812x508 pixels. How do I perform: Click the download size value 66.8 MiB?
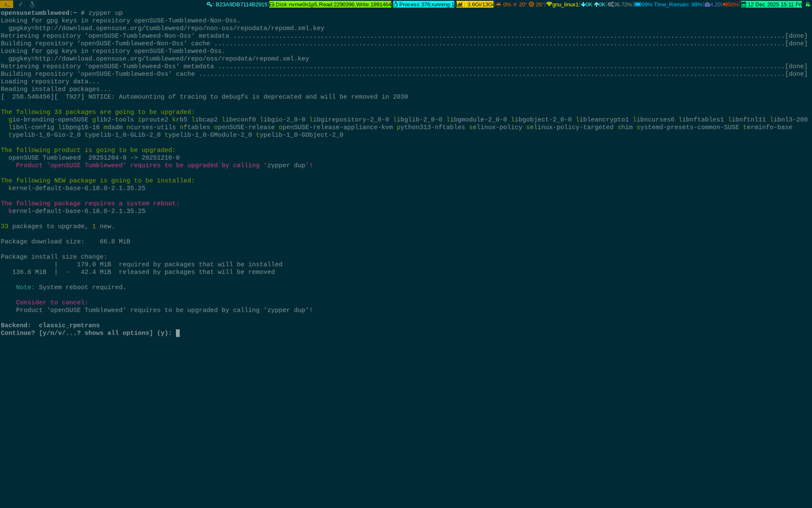coord(115,242)
